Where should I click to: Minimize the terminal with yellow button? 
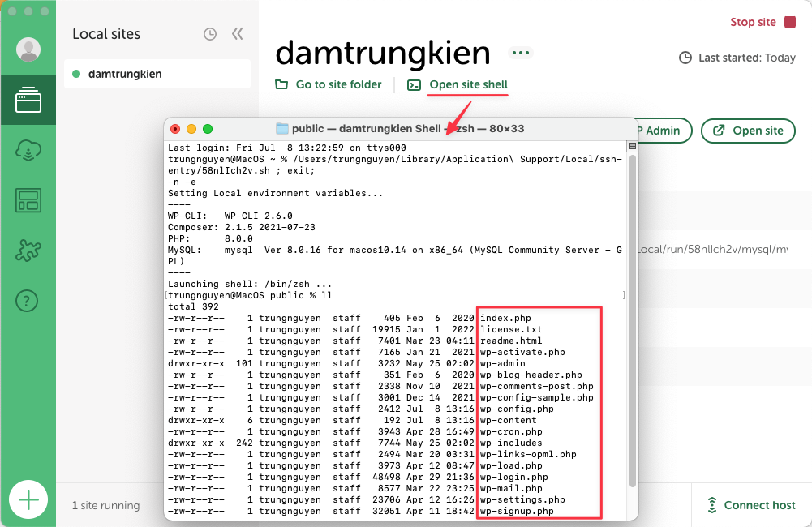click(191, 129)
